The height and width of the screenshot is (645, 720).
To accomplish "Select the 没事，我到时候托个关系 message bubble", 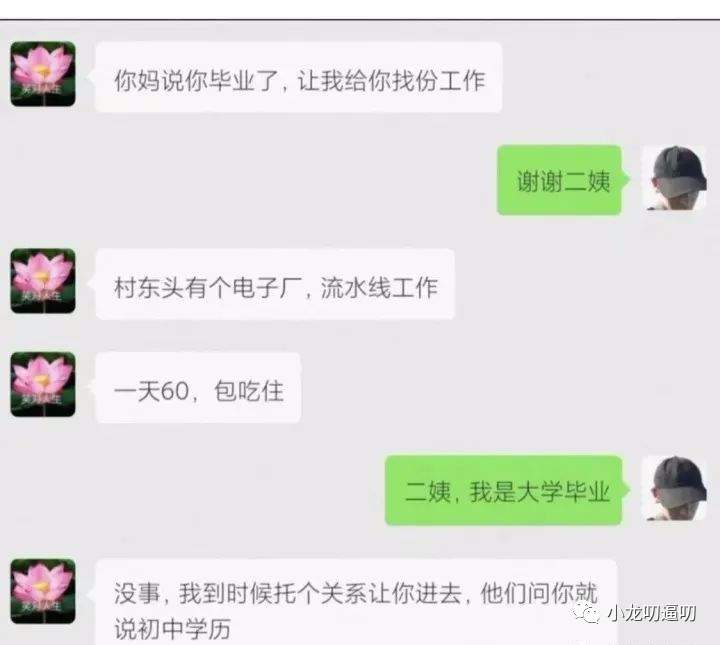I will (x=356, y=602).
